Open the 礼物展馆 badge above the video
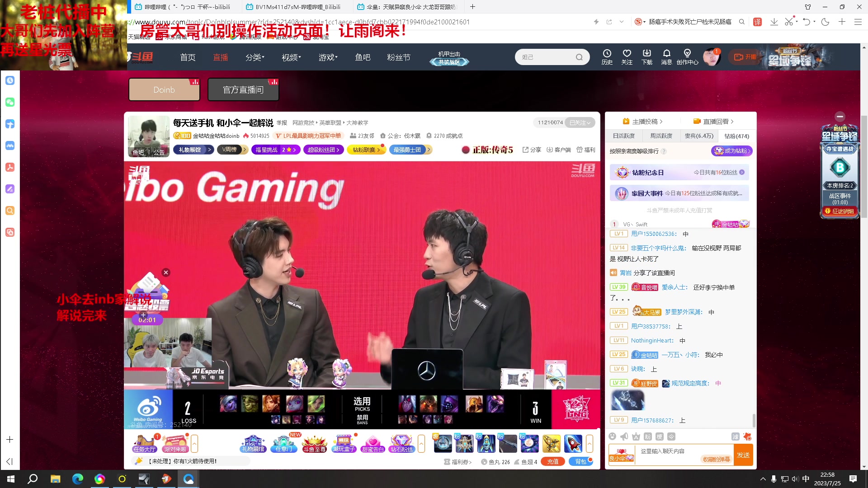868x488 pixels. 193,150
